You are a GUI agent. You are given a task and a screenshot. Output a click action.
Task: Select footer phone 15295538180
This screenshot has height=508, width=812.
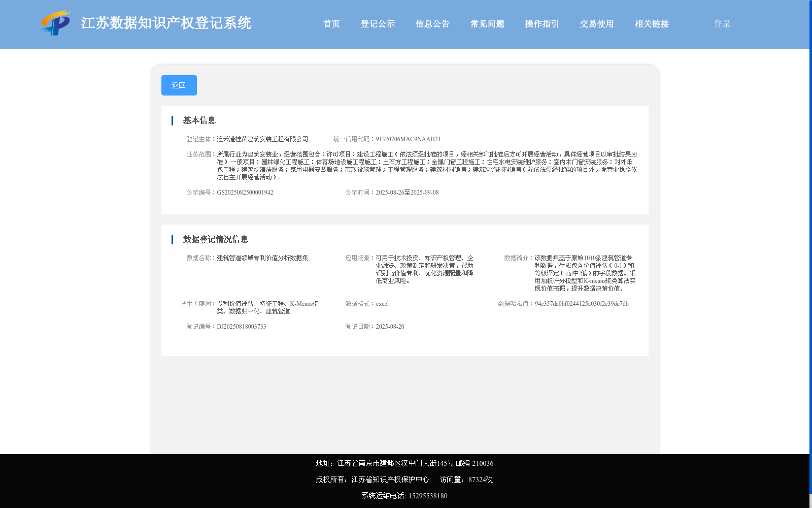pos(428,496)
